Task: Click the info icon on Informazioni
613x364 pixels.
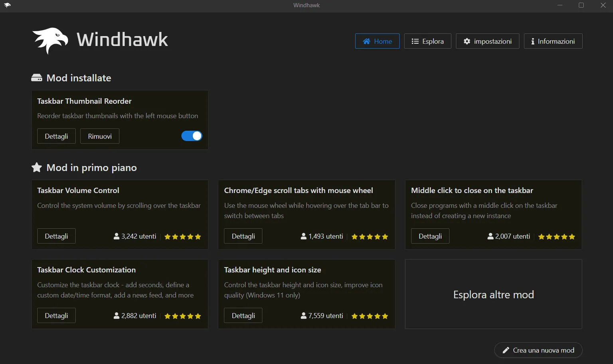Action: pyautogui.click(x=533, y=41)
